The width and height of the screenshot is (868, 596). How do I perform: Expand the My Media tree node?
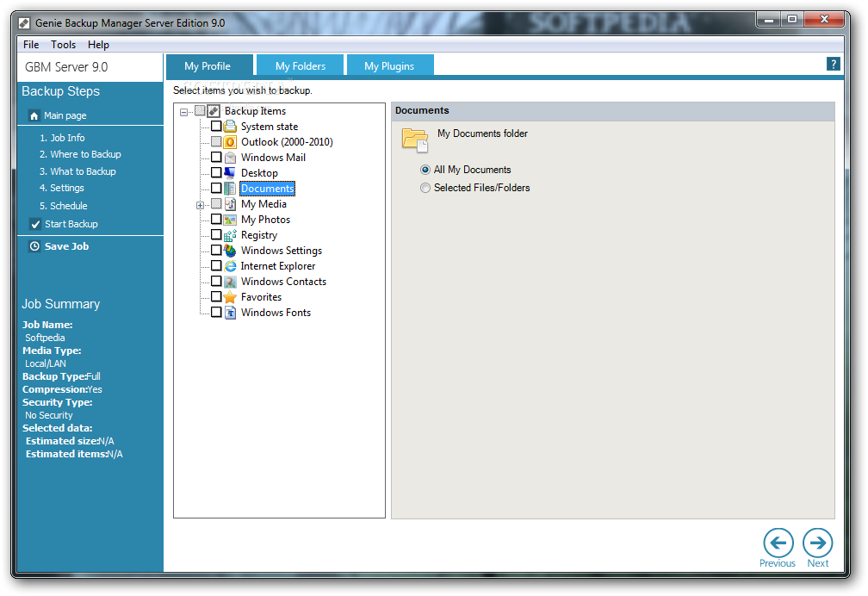point(201,206)
